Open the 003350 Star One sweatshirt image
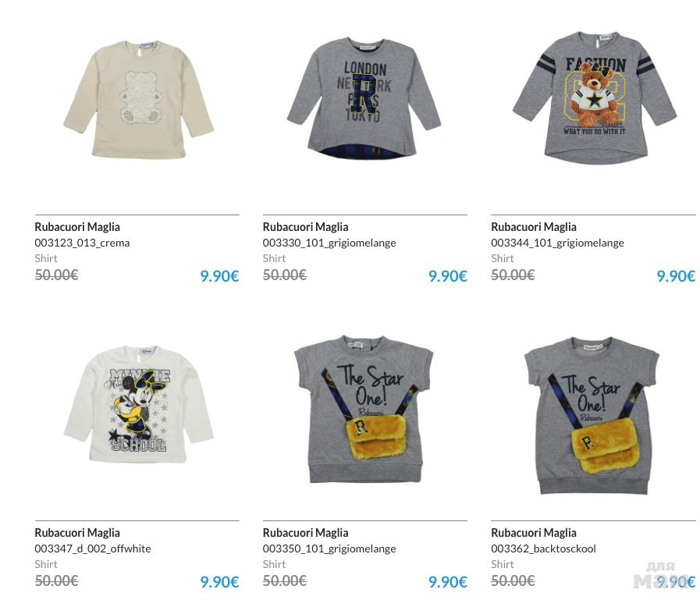This screenshot has width=700, height=600. coord(364,410)
